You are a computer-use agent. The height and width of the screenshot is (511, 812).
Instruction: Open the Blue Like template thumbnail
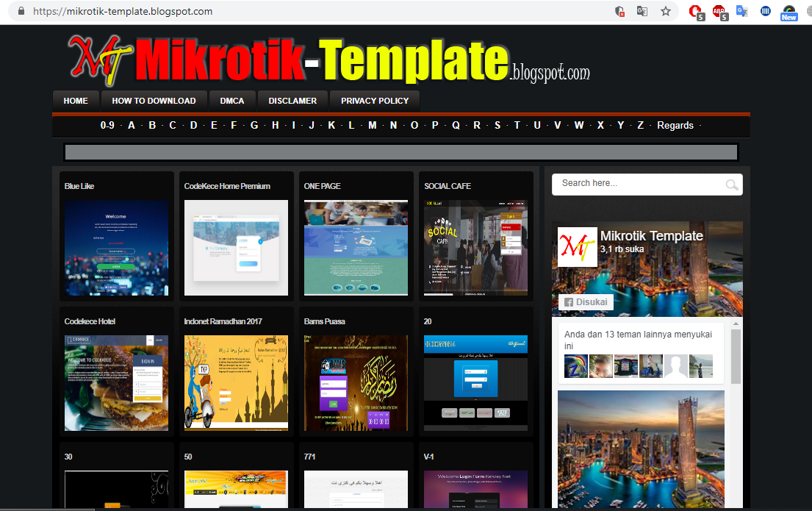click(117, 248)
